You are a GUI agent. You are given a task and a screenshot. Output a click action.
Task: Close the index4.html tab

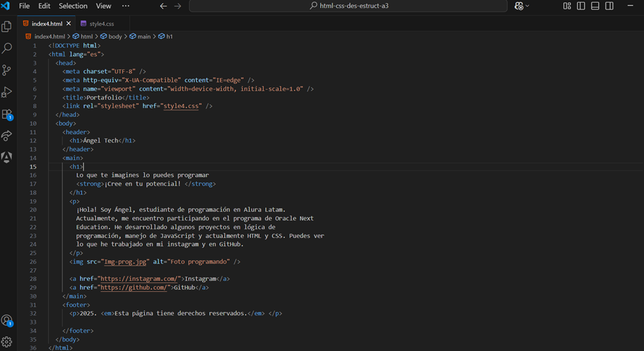(x=68, y=24)
